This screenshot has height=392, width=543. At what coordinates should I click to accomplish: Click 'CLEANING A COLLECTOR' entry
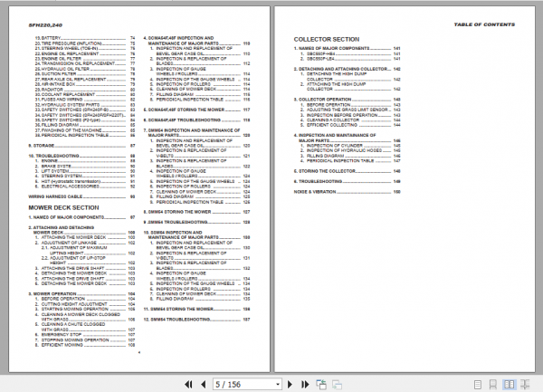pyautogui.click(x=350, y=120)
